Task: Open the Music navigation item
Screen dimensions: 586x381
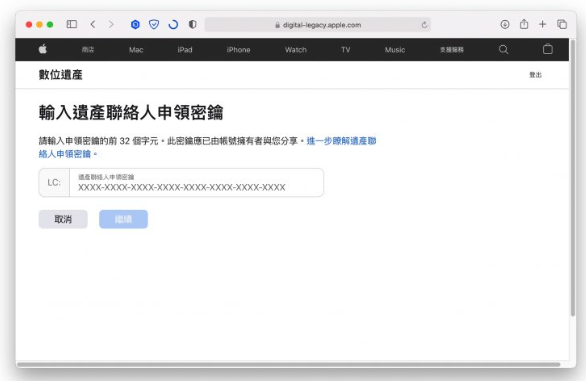Action: point(395,50)
